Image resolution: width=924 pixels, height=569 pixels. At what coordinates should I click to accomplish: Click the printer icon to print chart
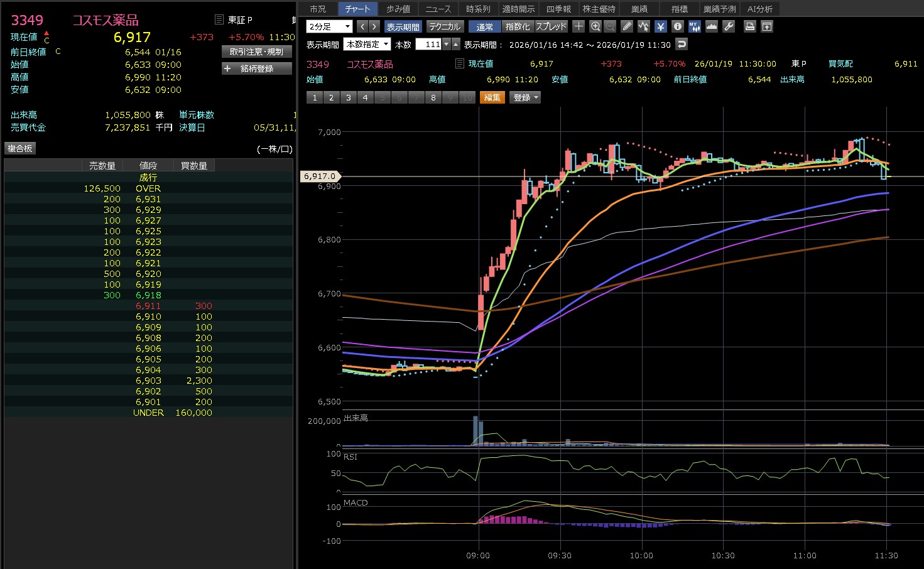[749, 26]
